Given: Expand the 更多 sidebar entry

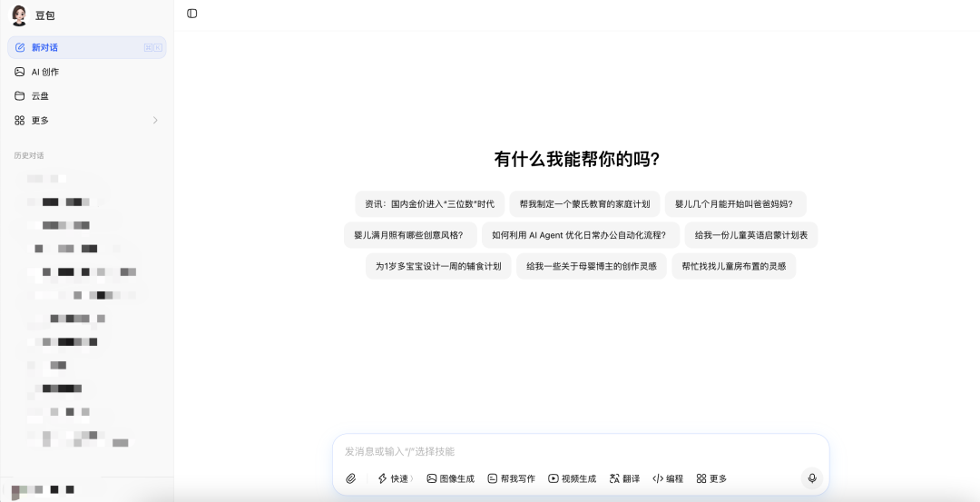Looking at the screenshot, I should point(87,120).
